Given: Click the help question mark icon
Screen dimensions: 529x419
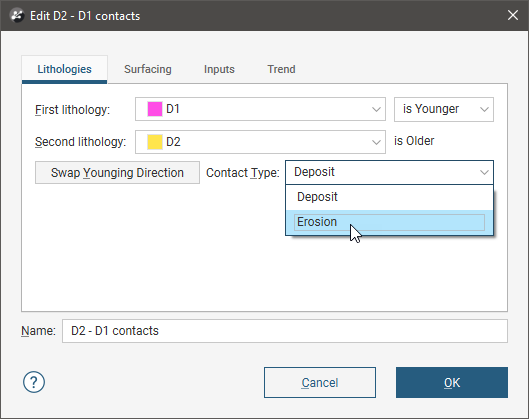Looking at the screenshot, I should [x=34, y=382].
